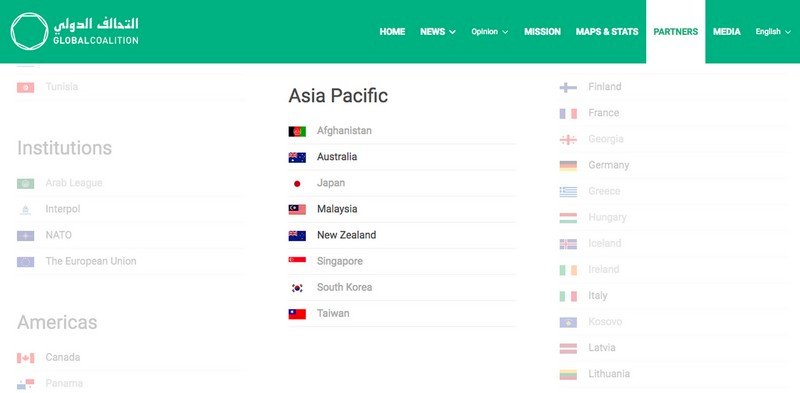Open the Iceland partner link
Screen dimensions: 800x393
tap(605, 243)
